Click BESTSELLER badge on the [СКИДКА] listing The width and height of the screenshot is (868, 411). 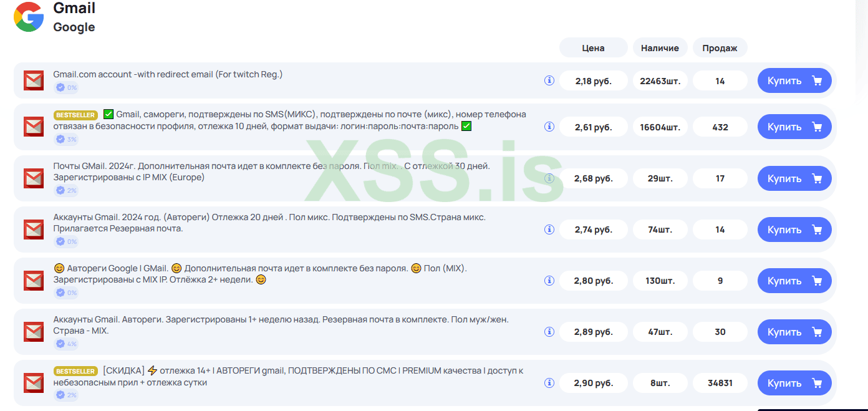pyautogui.click(x=75, y=371)
